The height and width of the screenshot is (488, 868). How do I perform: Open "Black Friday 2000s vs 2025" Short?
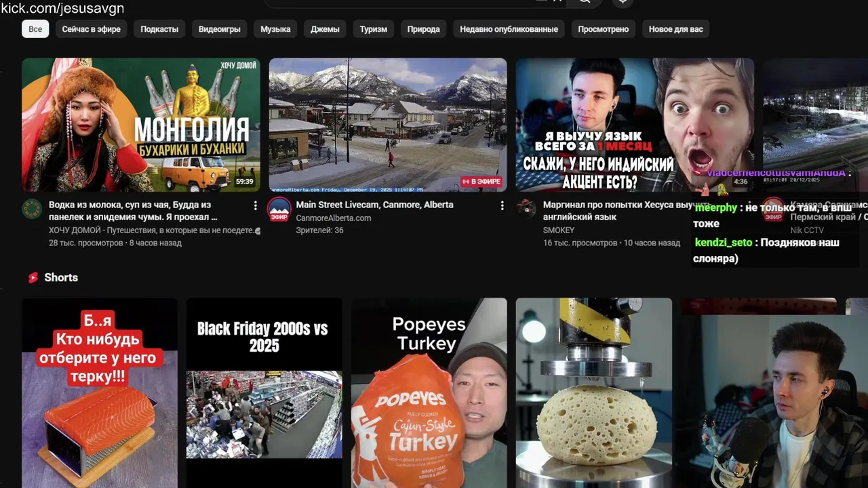coord(264,393)
